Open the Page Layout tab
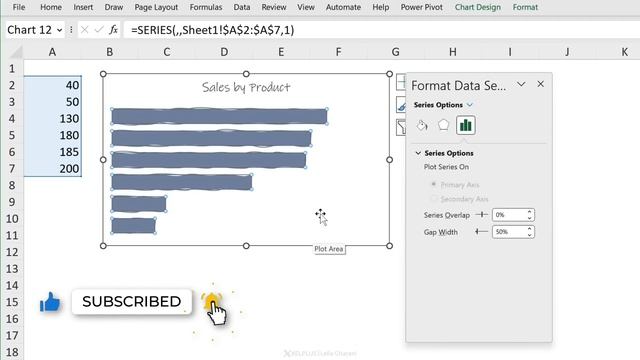This screenshot has width=640, height=360. point(156,7)
